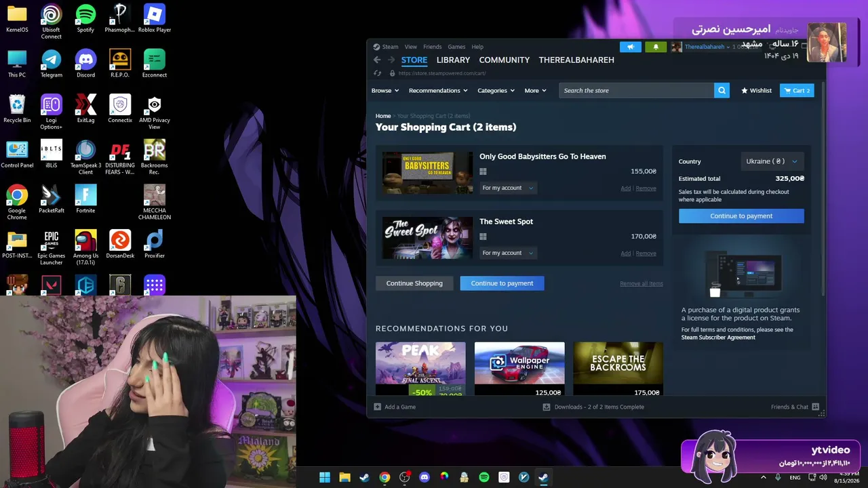Select the Among Us desktop shortcut
The image size is (868, 488).
(85, 248)
